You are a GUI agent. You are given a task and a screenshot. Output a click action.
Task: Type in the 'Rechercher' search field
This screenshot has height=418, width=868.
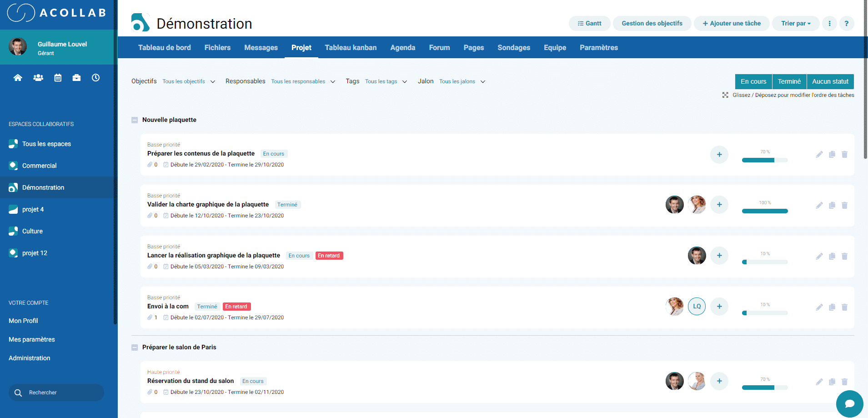pos(56,392)
